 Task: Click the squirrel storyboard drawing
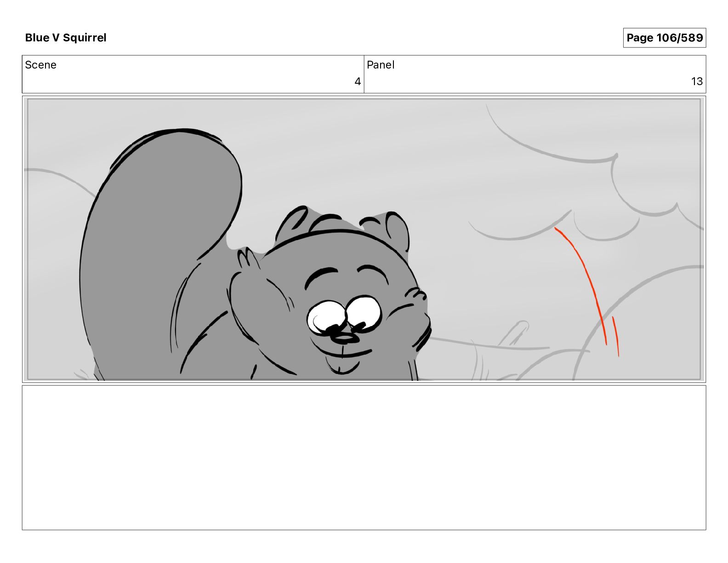tap(364, 239)
